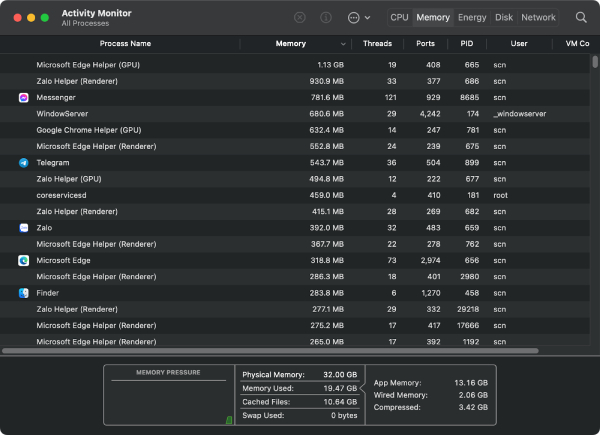Switch to the Energy tab
Image resolution: width=600 pixels, height=435 pixels.
tap(472, 18)
